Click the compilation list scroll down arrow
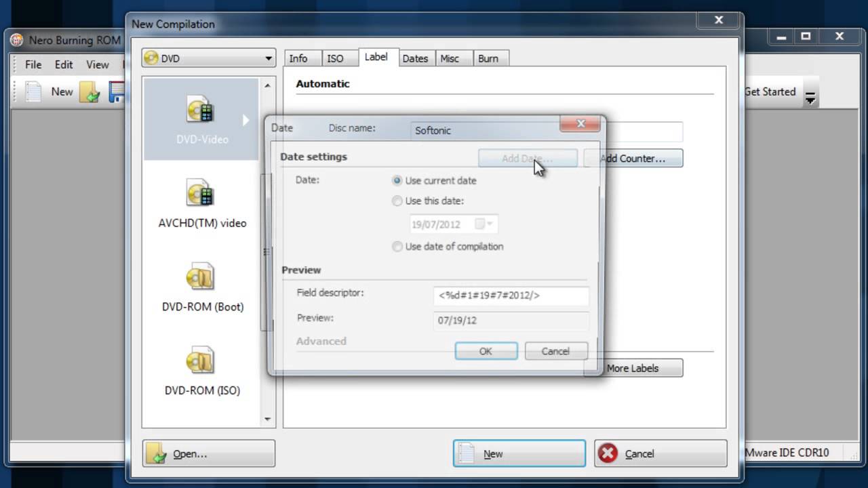 tap(267, 419)
